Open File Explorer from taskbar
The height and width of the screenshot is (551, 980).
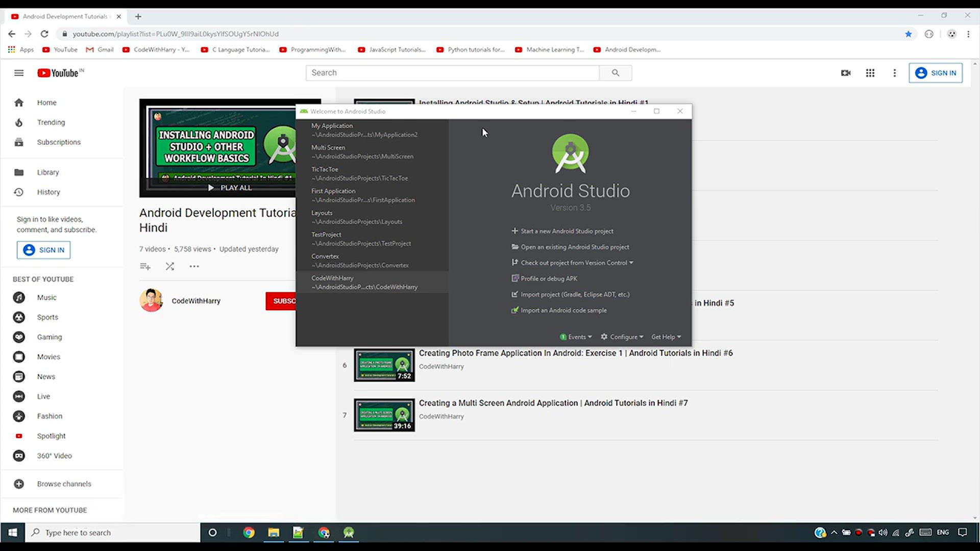(x=274, y=533)
